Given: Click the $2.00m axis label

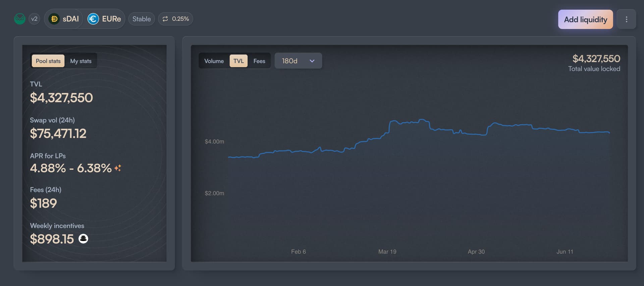Looking at the screenshot, I should tap(214, 193).
